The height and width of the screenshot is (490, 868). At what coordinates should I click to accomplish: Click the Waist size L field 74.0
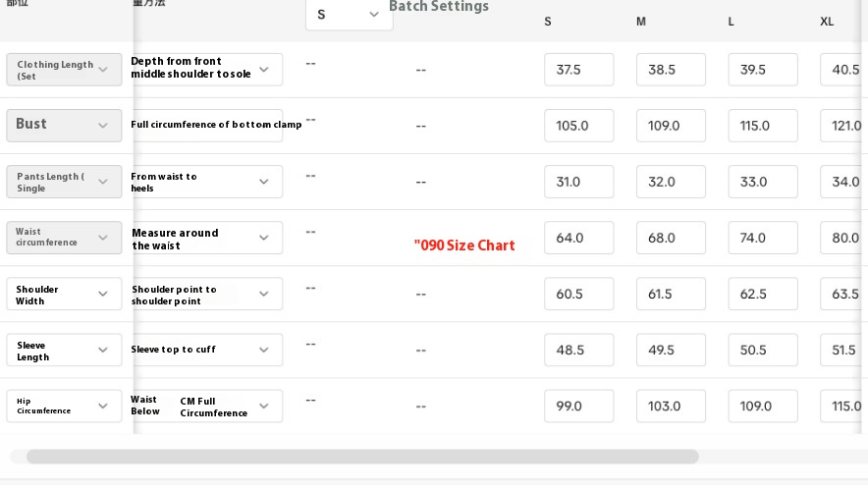(x=762, y=238)
